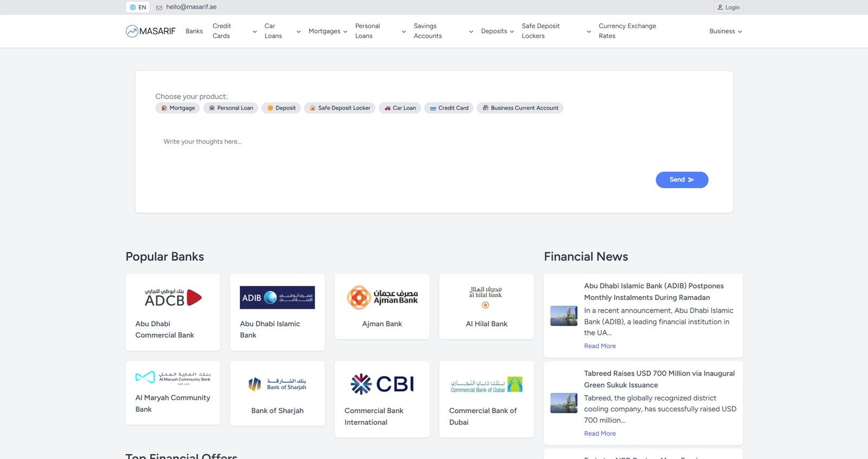Open Currency Exchange Rates page

point(627,31)
